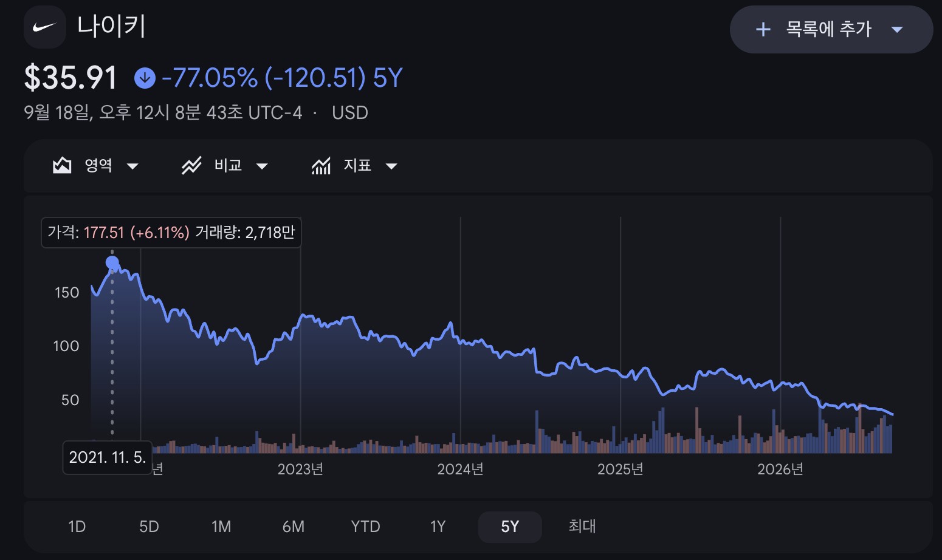942x560 pixels.
Task: Click the 9월 18일 timestamp text
Action: pyautogui.click(x=163, y=113)
